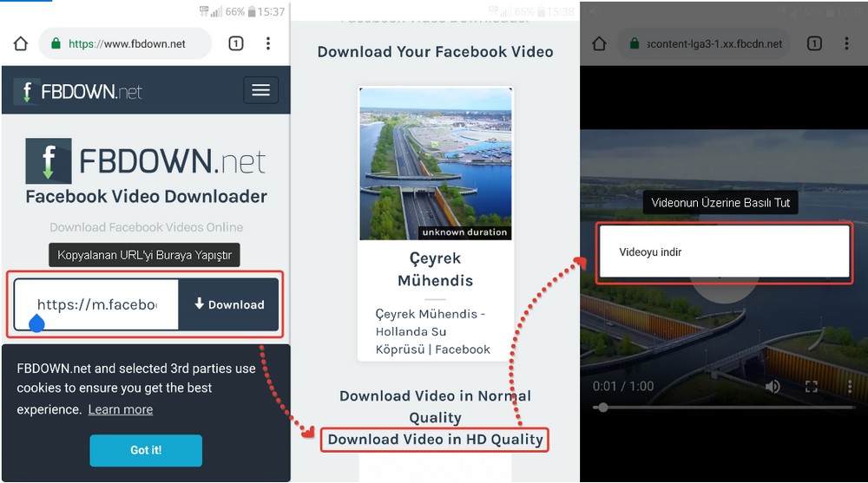Open the Learn more cookies link

120,409
